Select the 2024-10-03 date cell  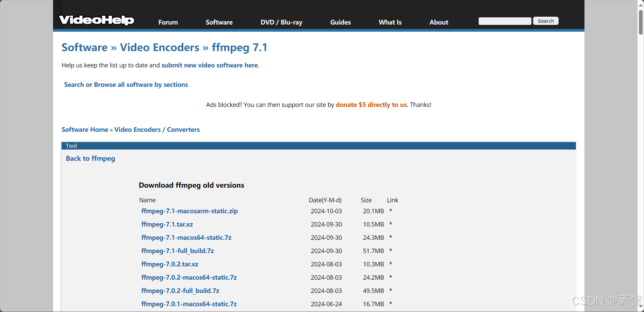326,211
